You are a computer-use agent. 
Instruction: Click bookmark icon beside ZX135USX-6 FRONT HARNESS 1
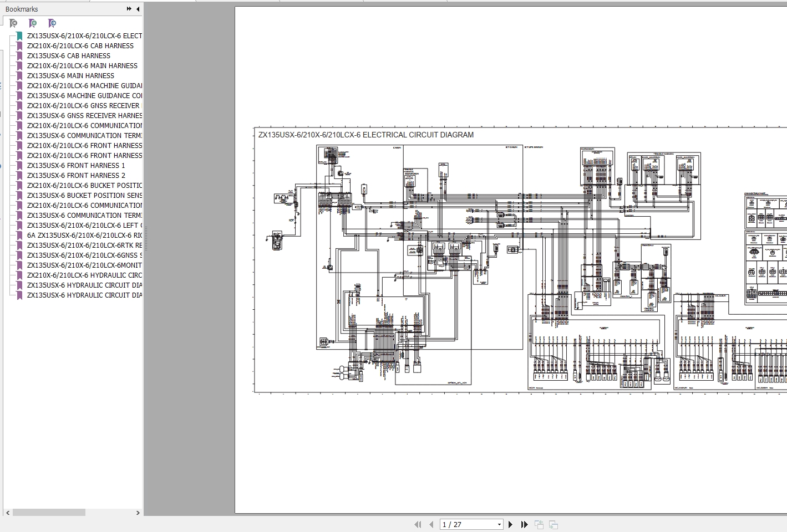pos(19,166)
